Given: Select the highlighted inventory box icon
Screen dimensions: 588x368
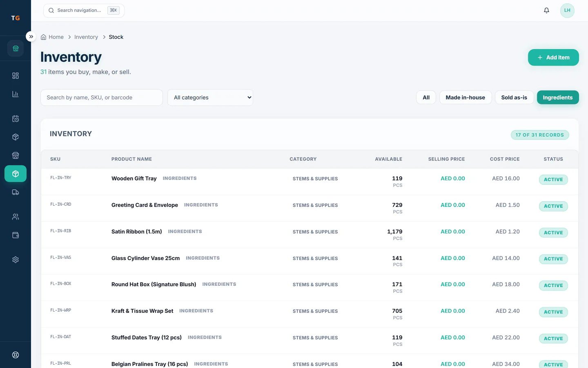Looking at the screenshot, I should click(16, 174).
